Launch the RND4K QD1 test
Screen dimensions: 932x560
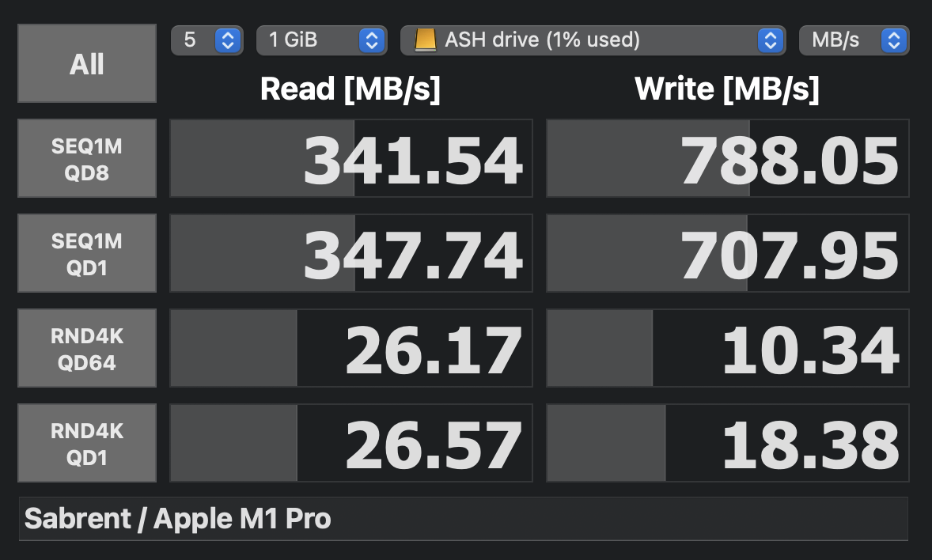pos(87,443)
